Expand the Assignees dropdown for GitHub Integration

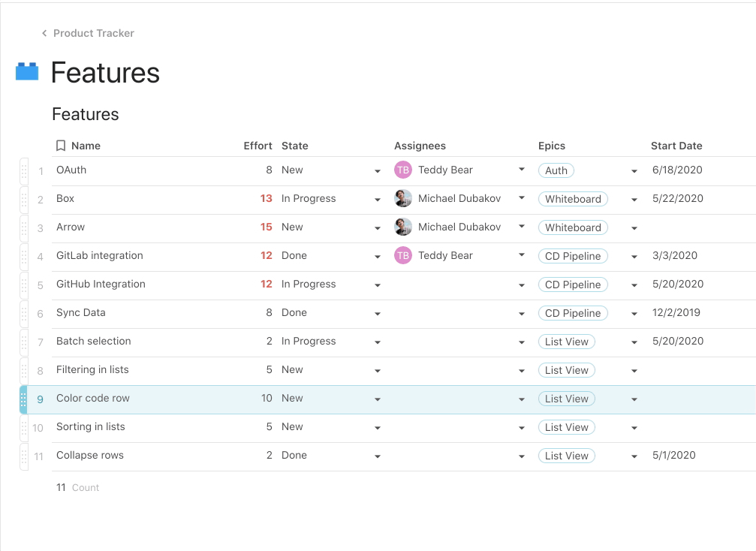[x=522, y=285]
